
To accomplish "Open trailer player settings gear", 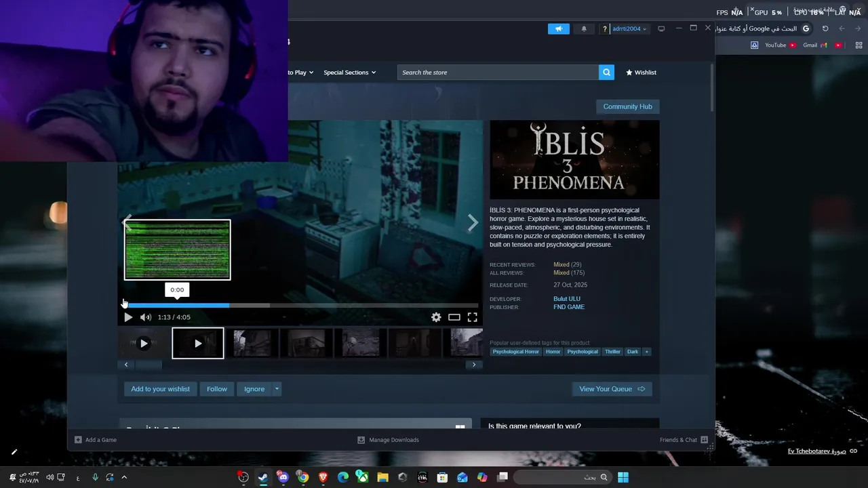I will [436, 317].
